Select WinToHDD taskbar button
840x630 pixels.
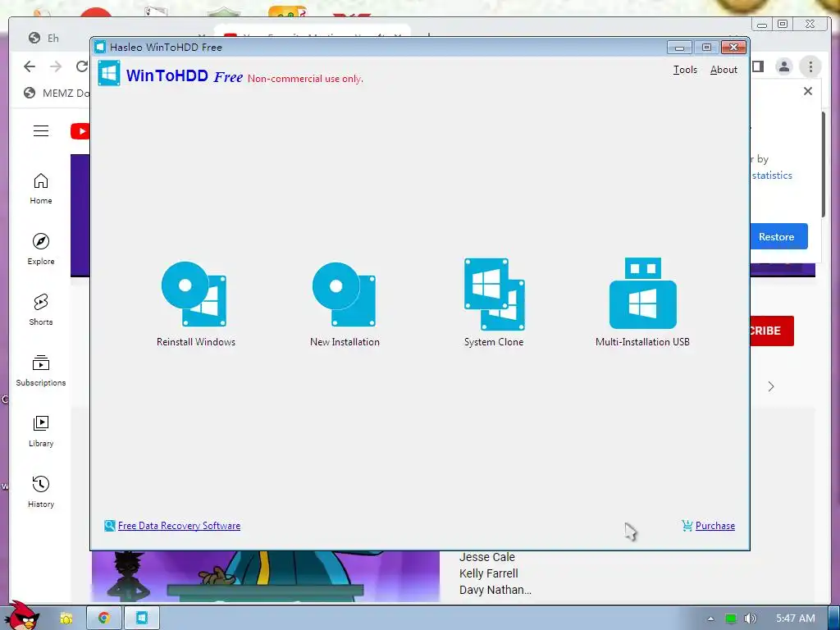click(x=142, y=619)
